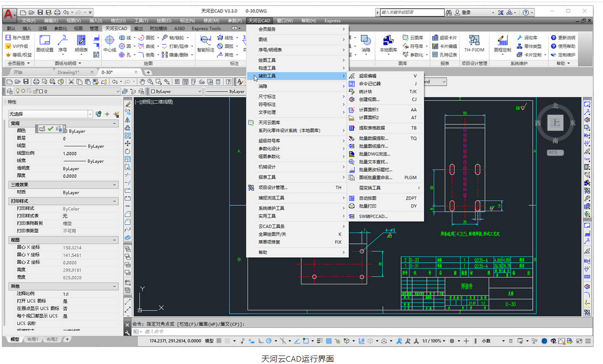Open 图纸设置 in the ribbon
Image resolution: width=603 pixels, height=364 pixels.
point(45,44)
